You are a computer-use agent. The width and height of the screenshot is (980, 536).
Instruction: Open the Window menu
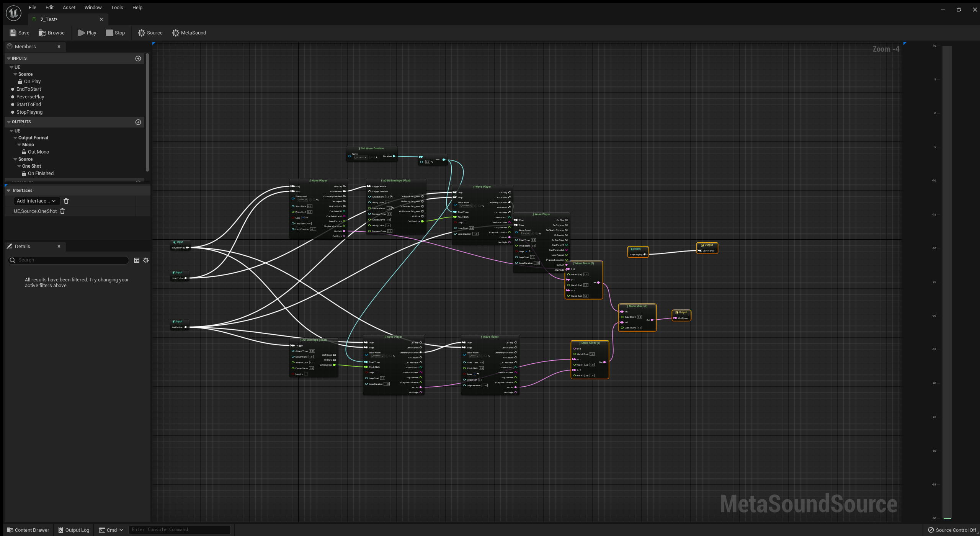(x=93, y=8)
